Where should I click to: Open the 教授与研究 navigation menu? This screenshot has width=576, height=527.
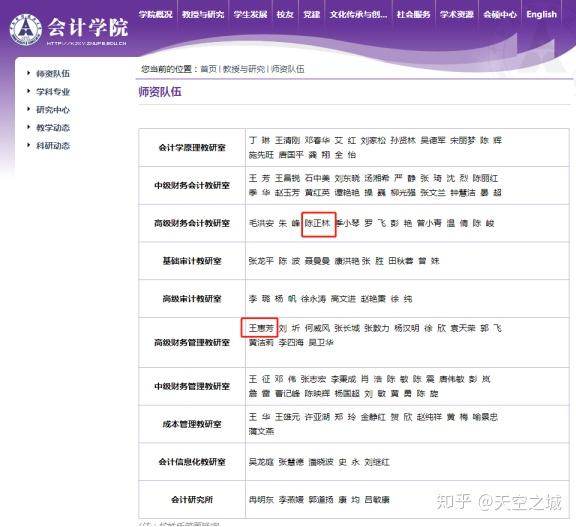pos(203,14)
